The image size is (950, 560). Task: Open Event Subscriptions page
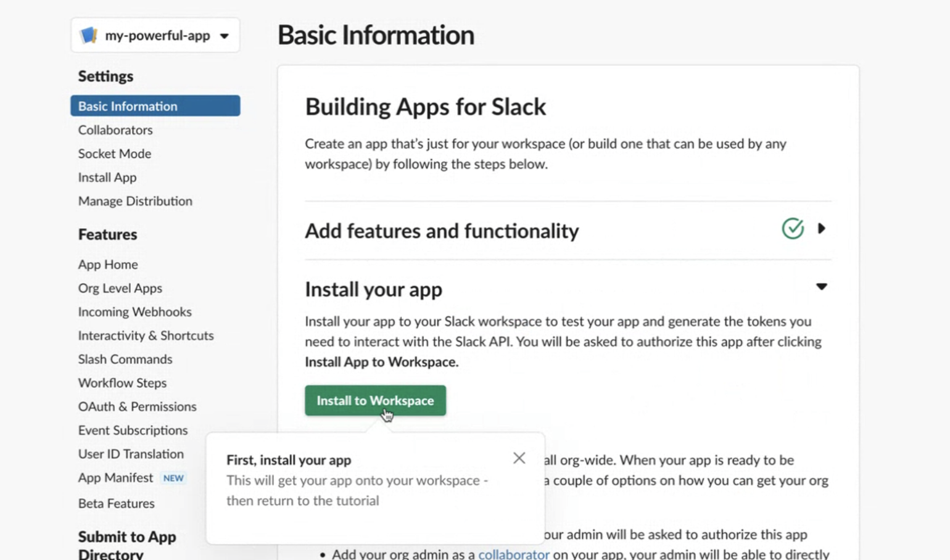coord(133,430)
